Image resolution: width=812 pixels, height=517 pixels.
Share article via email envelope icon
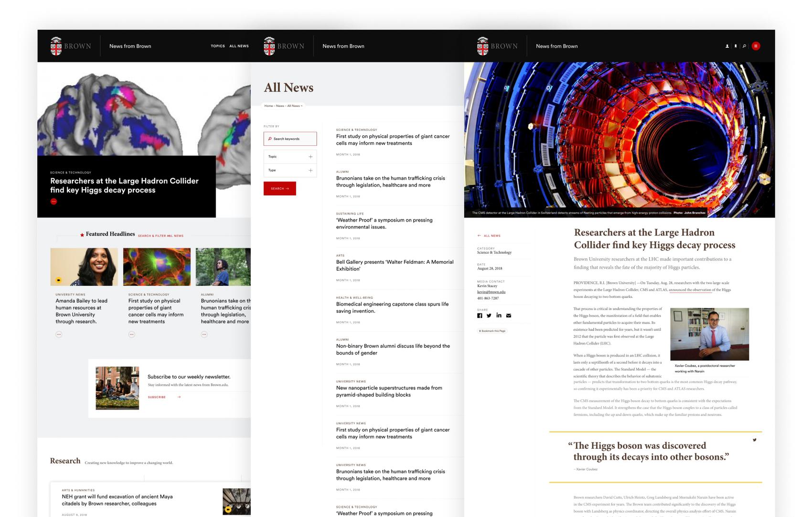(509, 315)
